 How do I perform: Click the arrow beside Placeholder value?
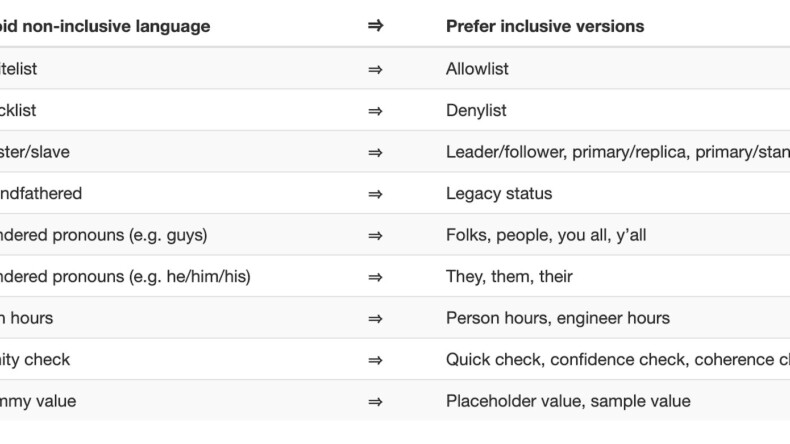(x=375, y=402)
